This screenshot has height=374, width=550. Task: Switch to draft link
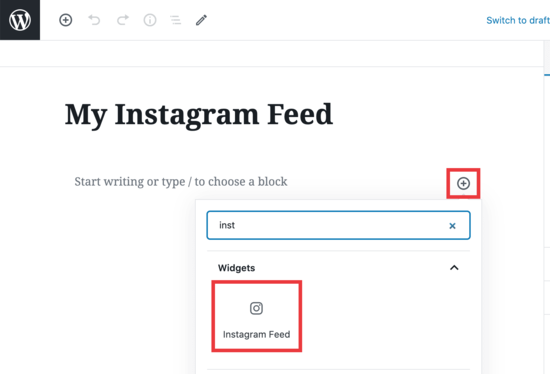[x=518, y=20]
